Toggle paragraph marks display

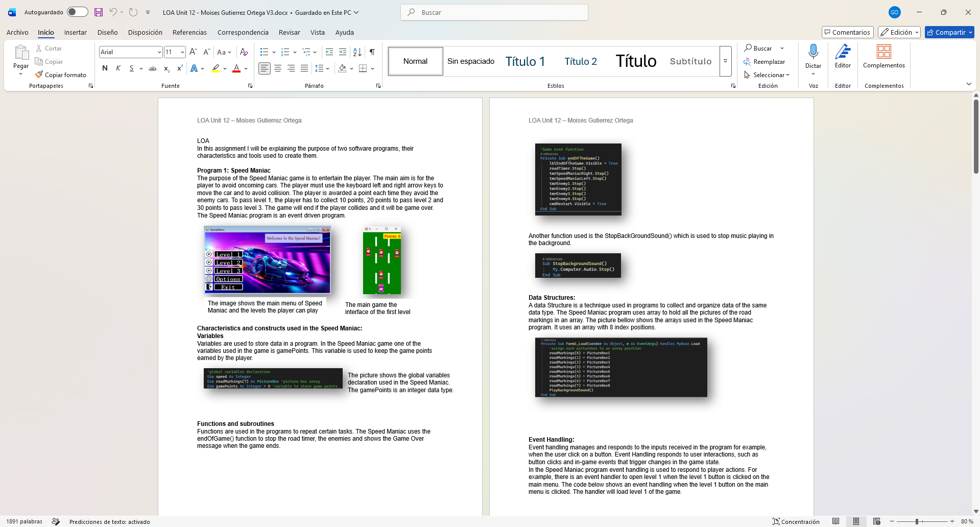[372, 52]
